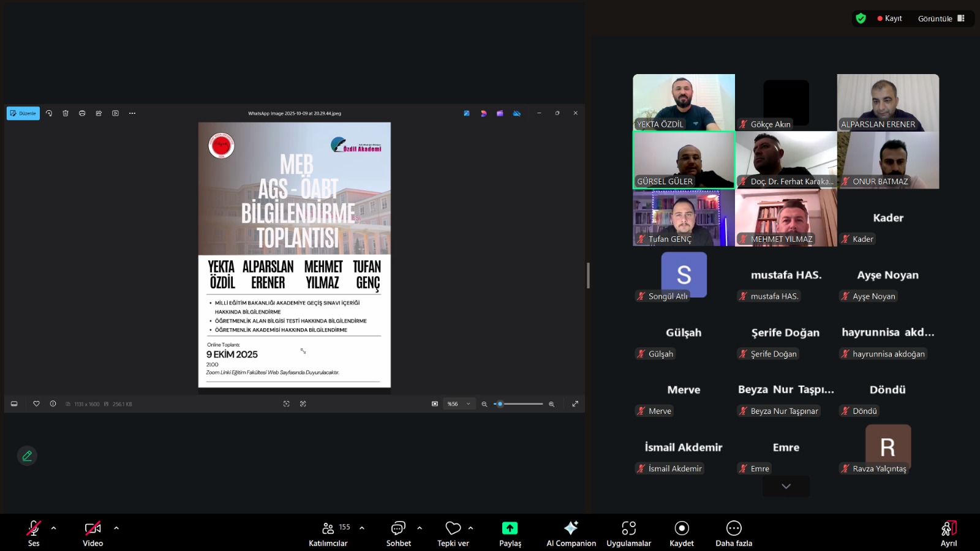Viewport: 980px width, 551px height.
Task: Click the green annotation pencil icon
Action: (27, 456)
